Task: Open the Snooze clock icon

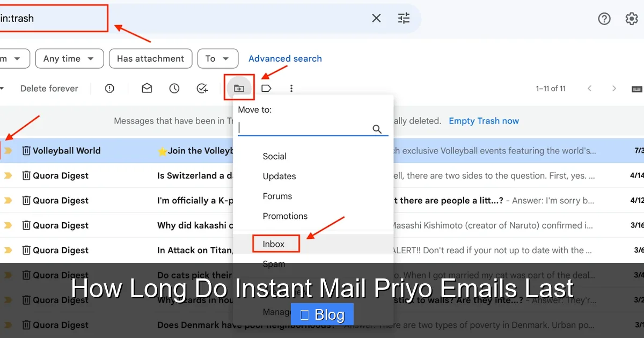Action: [174, 88]
